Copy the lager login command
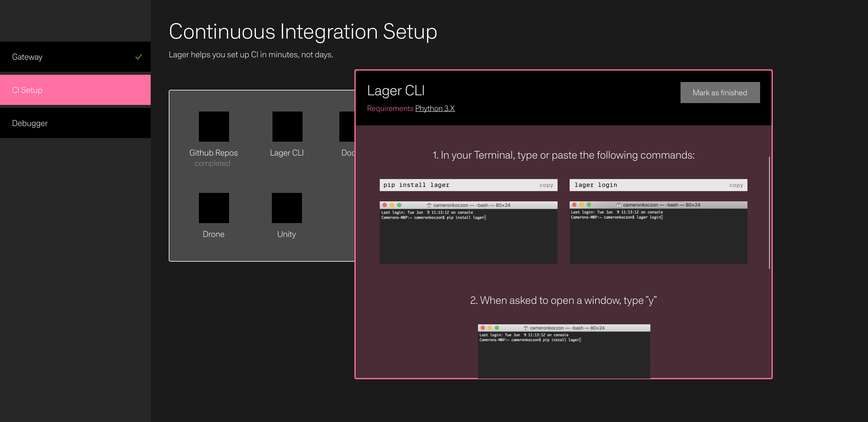Viewport: 868px width, 422px height. click(736, 185)
